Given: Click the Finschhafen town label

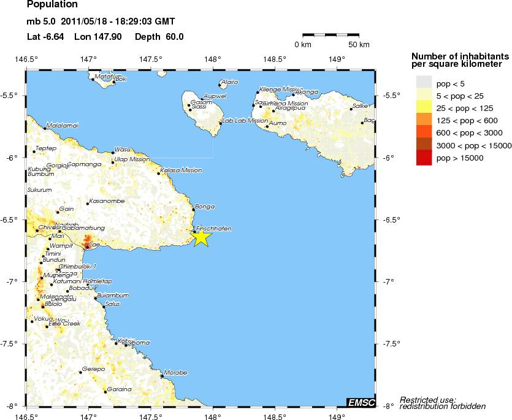Looking at the screenshot, I should click(x=213, y=228).
